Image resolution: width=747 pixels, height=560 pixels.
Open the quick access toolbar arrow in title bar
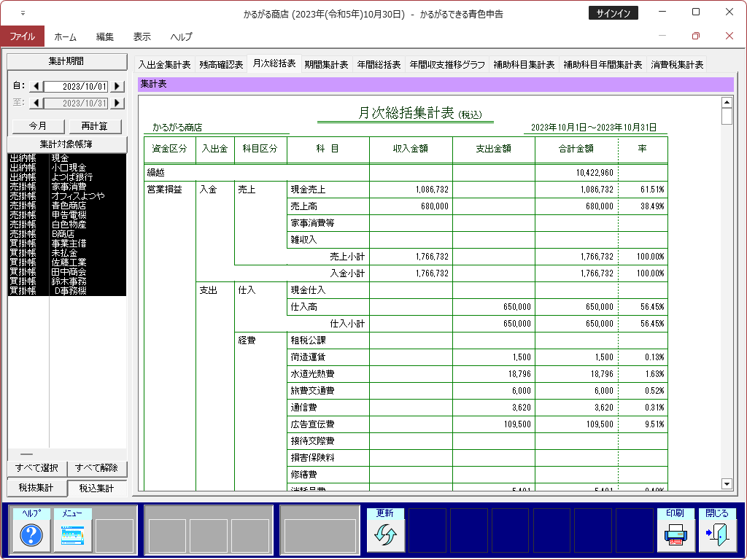point(23,13)
